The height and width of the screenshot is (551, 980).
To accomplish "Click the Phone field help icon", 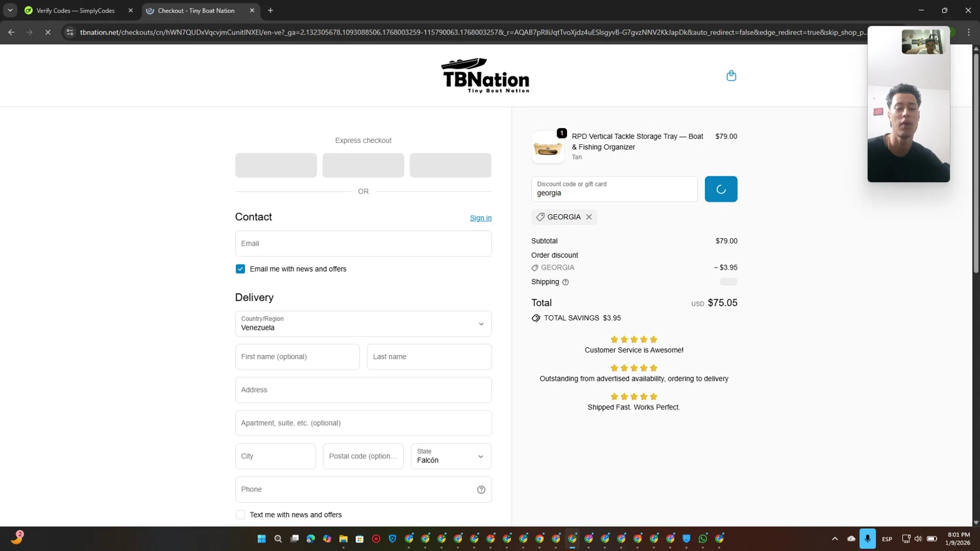I will [481, 490].
